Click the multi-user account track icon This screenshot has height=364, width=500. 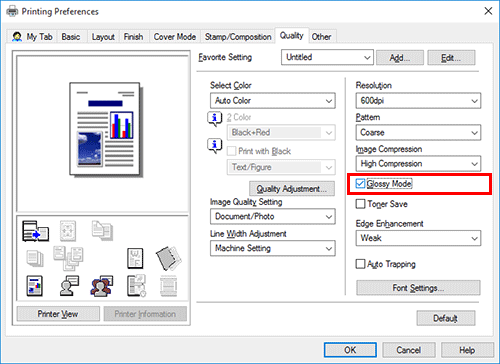[x=101, y=286]
